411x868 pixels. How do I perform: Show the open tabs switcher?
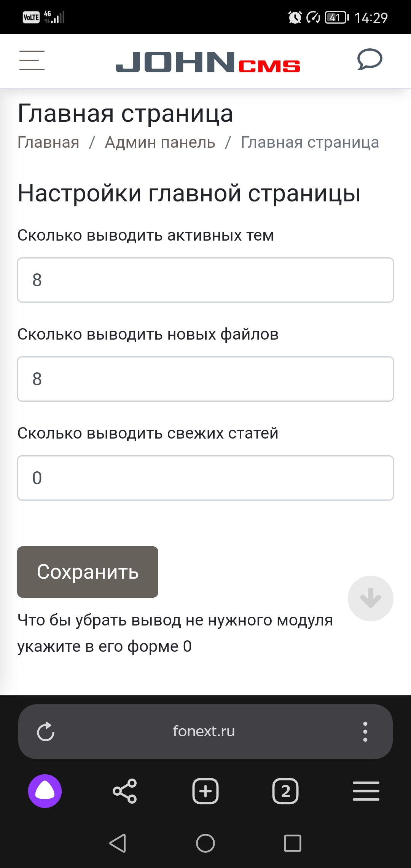[x=285, y=791]
